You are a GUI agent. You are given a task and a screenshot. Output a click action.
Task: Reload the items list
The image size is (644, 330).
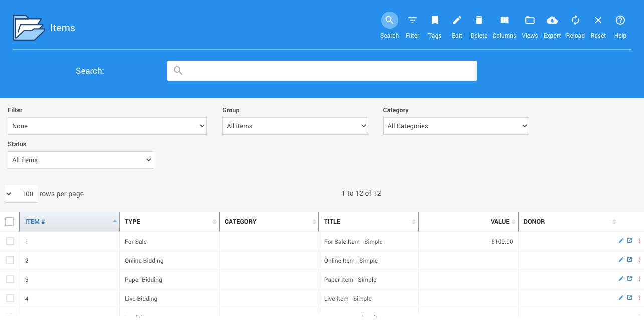coord(575,21)
